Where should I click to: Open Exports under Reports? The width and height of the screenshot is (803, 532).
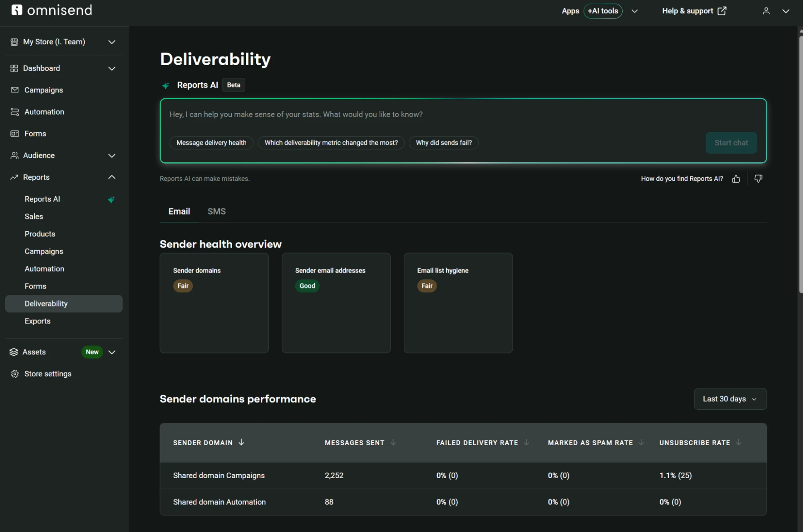(37, 321)
